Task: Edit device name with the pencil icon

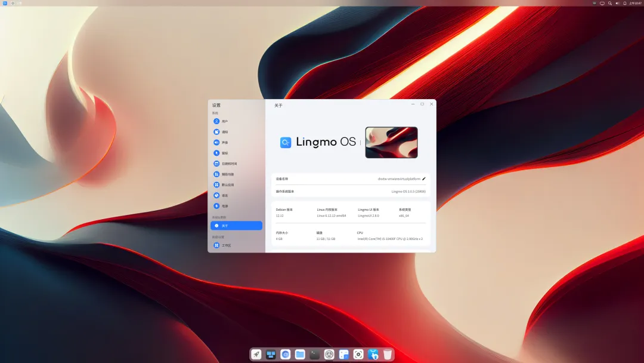Action: (x=424, y=179)
